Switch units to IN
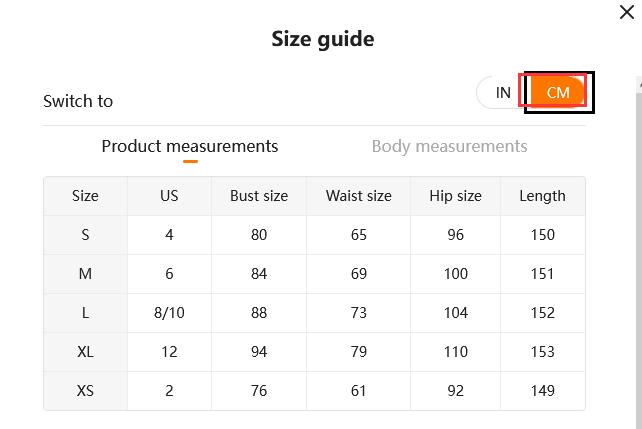642x429 pixels. click(x=503, y=93)
